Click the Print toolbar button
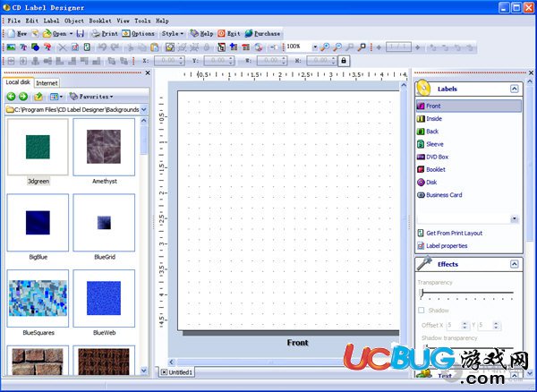 105,33
